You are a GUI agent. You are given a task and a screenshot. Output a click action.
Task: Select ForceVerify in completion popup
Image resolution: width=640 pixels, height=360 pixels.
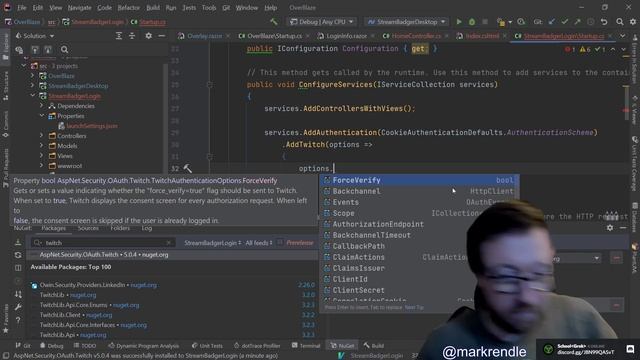419,180
